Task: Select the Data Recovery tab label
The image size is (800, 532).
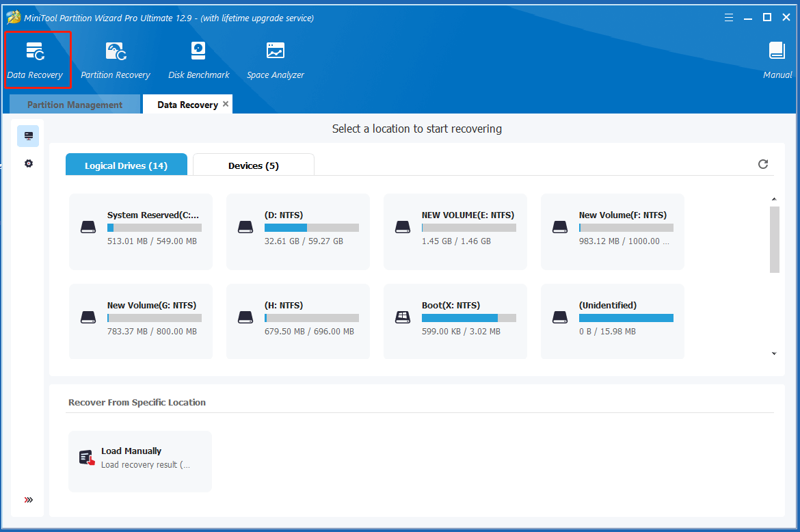Action: tap(187, 105)
